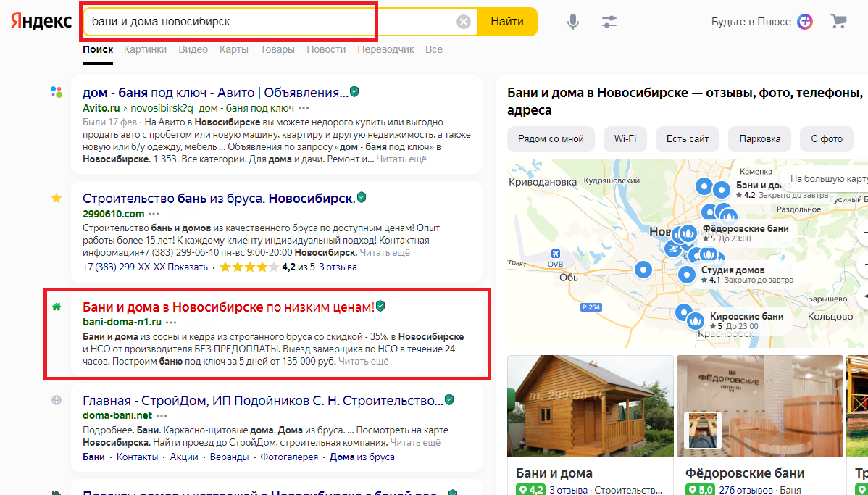Viewport: 868px width, 495px height.
Task: Select the Поиск tab
Action: [98, 49]
